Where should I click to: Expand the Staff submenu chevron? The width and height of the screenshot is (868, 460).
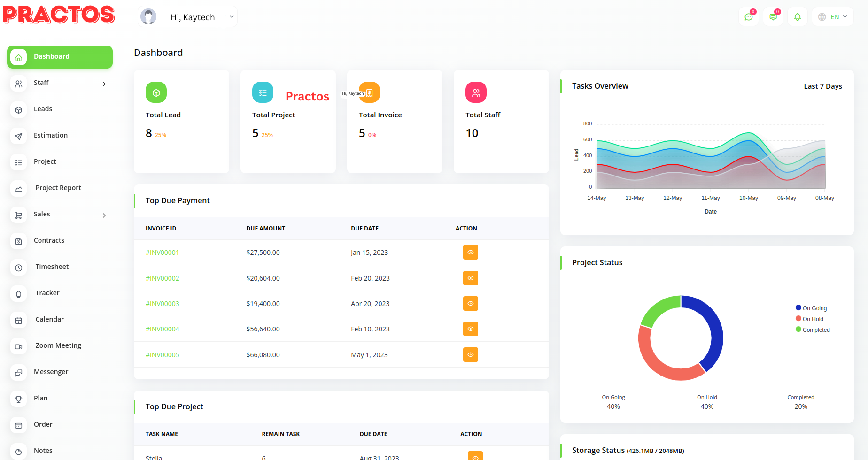click(104, 84)
